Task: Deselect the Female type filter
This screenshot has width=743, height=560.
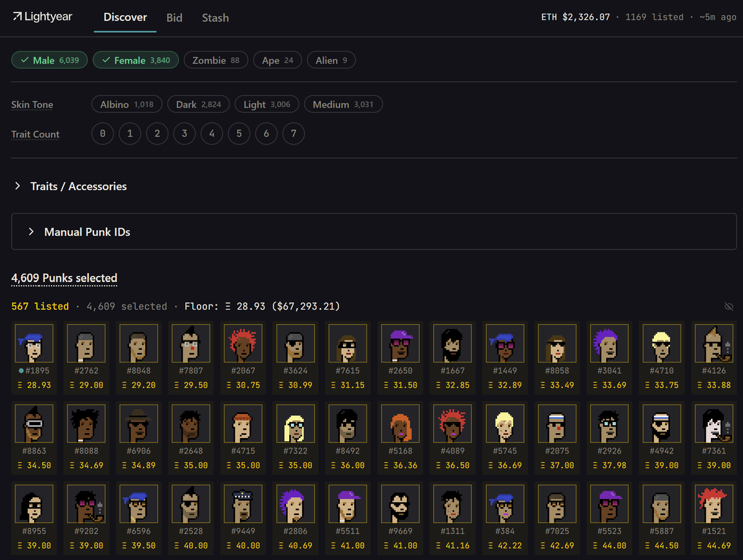Action: tap(136, 60)
